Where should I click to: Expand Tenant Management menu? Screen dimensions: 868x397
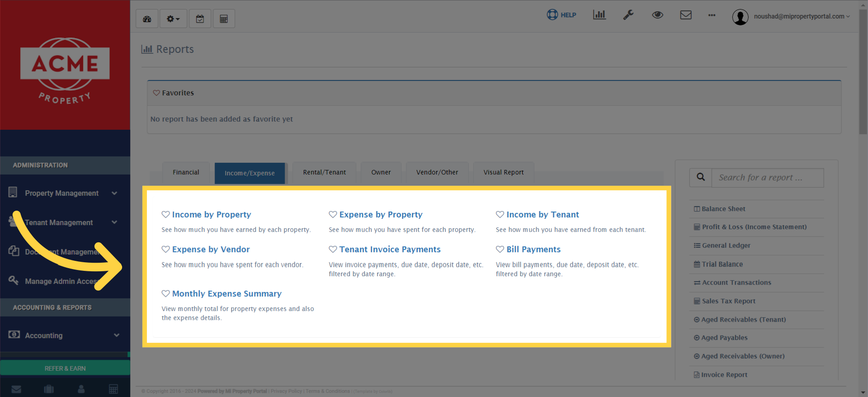pos(65,222)
